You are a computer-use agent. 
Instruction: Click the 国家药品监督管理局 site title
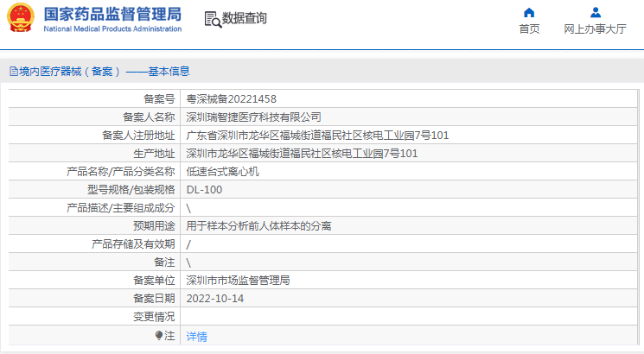point(112,14)
